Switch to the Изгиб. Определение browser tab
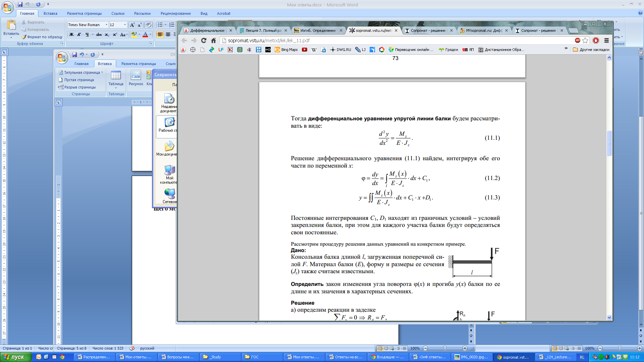 (x=318, y=31)
